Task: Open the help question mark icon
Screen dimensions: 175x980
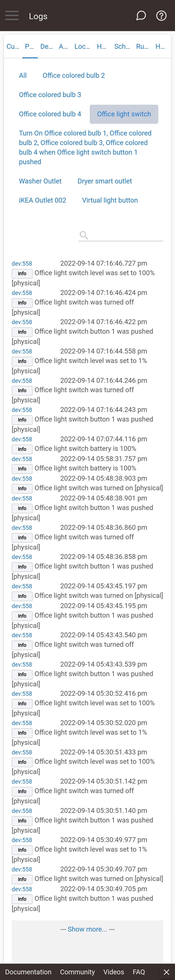Action: (x=161, y=16)
